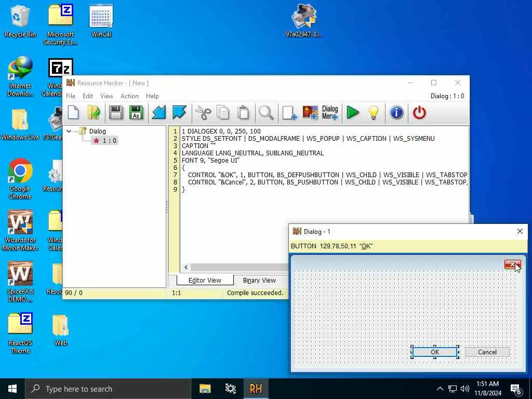The width and height of the screenshot is (532, 399).
Task: Click the Paste clipboard icon
Action: (243, 113)
